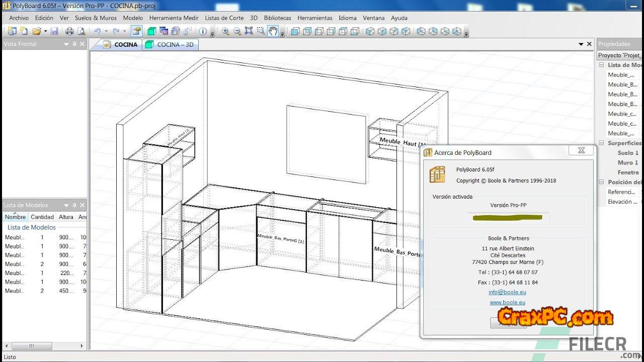Toggle the Properties panel toolbar button
This screenshot has height=362, width=644.
136,31
